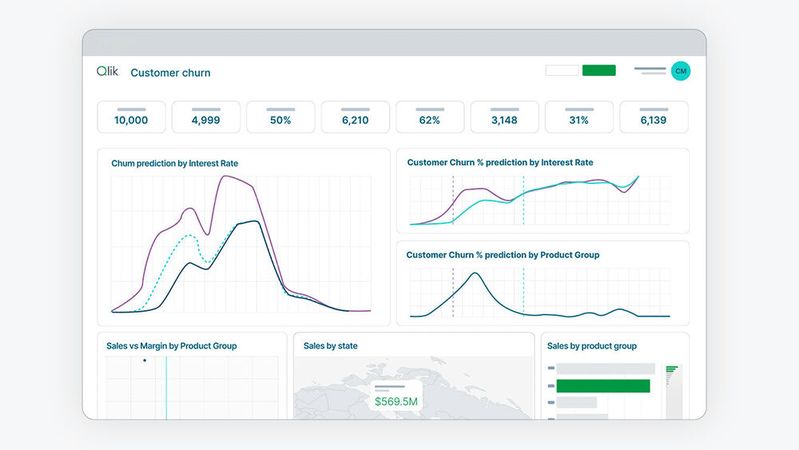Click the 6,139 KPI value
The height and width of the screenshot is (450, 799).
point(653,120)
